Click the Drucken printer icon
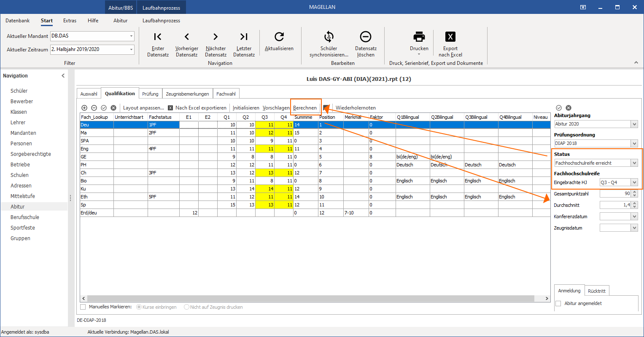This screenshot has height=337, width=644. pos(419,37)
